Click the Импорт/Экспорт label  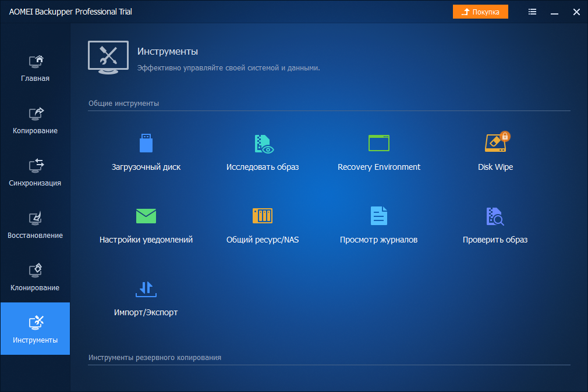tap(146, 312)
